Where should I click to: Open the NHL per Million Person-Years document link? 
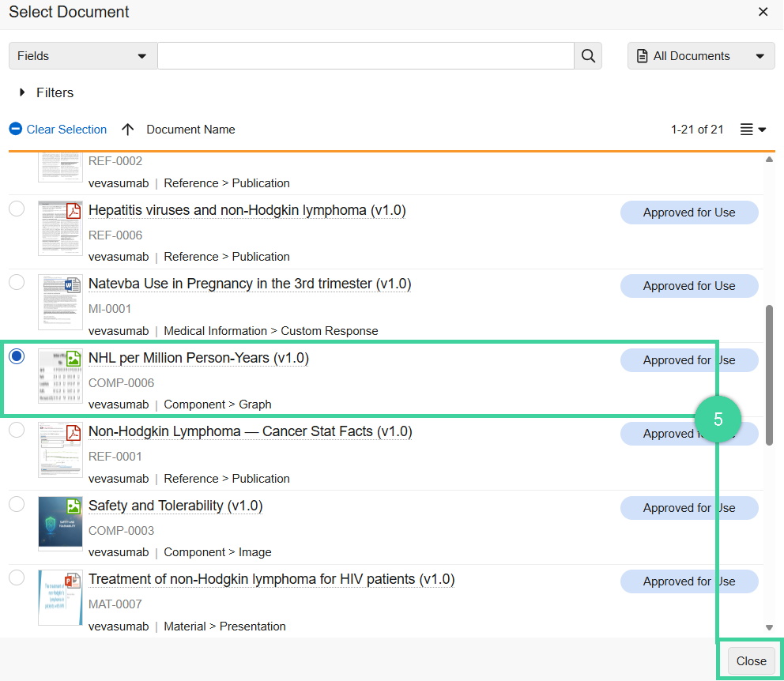[198, 357]
